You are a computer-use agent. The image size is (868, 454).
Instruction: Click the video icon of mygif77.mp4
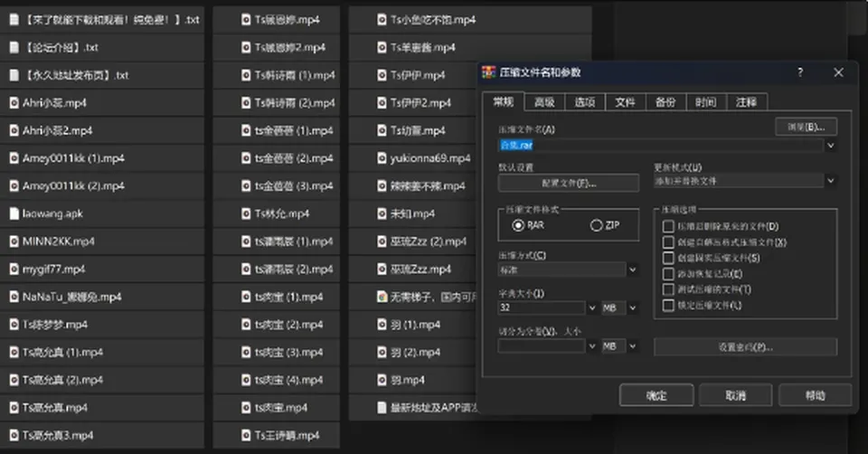[14, 270]
